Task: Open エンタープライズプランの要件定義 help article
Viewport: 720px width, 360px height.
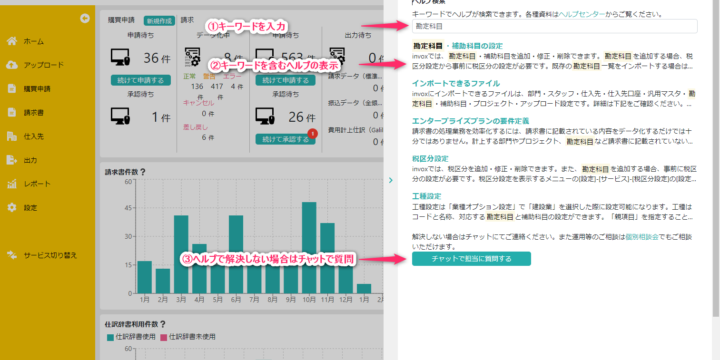Action: [x=471, y=121]
